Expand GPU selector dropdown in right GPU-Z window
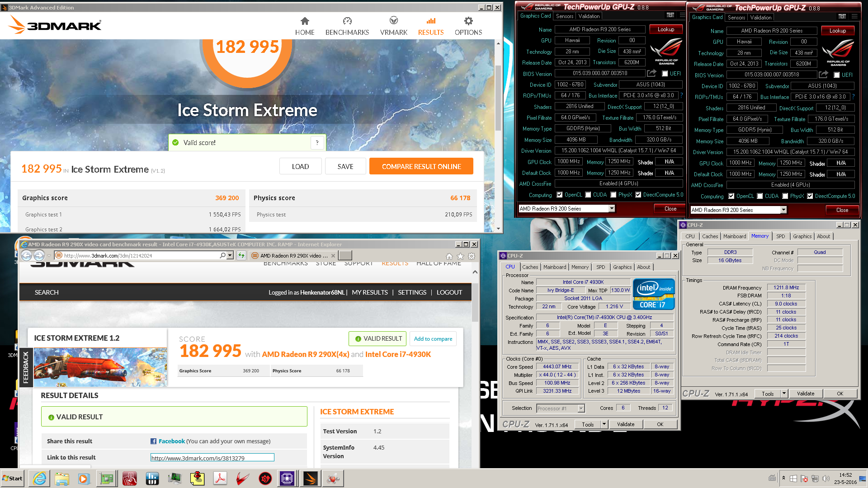 [x=783, y=210]
